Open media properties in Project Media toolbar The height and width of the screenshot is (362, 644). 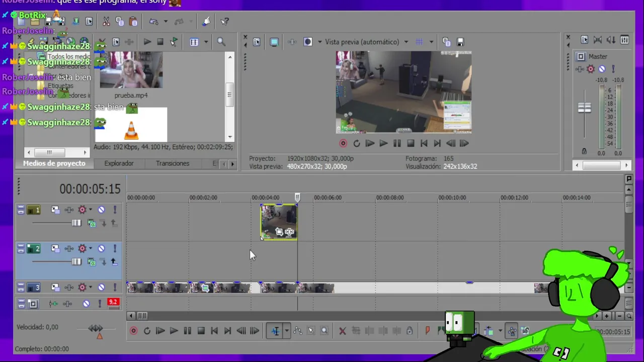pyautogui.click(x=116, y=42)
